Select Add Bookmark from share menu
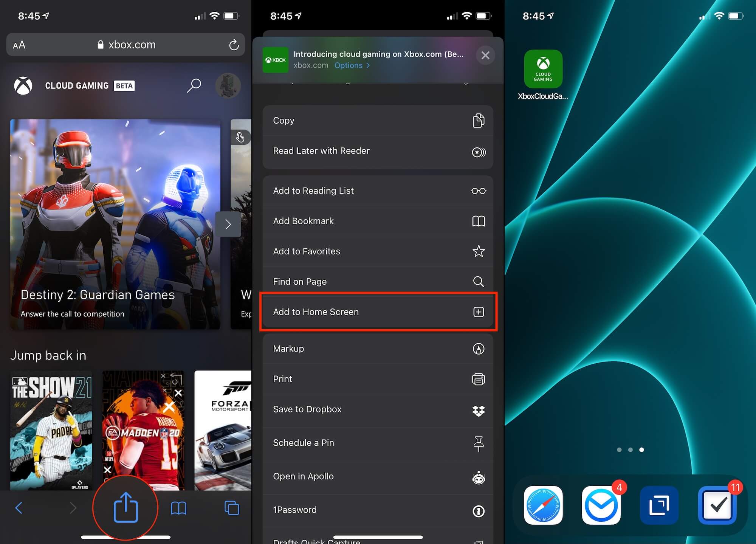The height and width of the screenshot is (544, 756). [378, 221]
